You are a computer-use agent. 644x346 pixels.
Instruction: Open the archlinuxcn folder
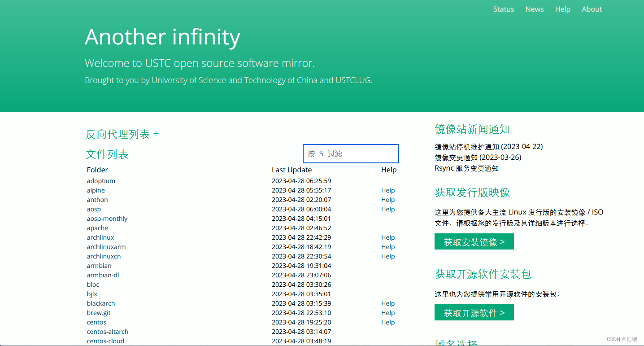tap(104, 256)
